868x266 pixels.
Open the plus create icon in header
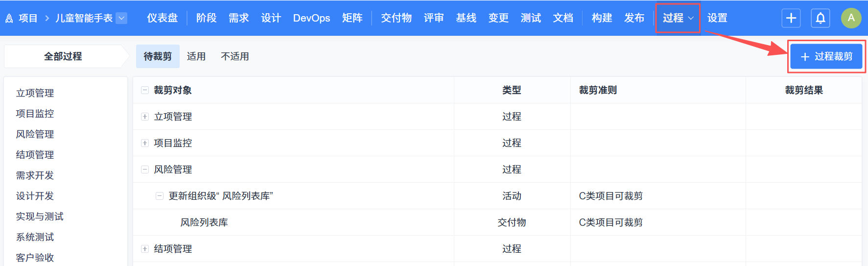[x=791, y=18]
